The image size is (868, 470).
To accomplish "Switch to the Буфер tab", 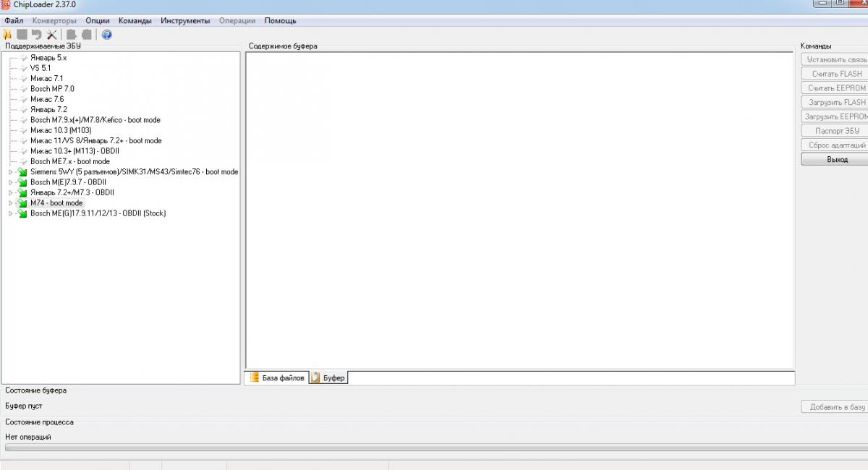I will click(328, 378).
